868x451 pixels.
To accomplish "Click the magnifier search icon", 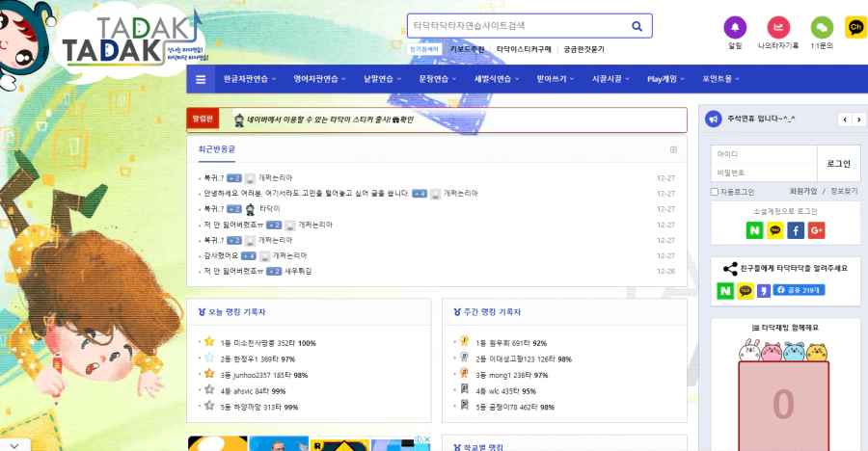I will 637,26.
